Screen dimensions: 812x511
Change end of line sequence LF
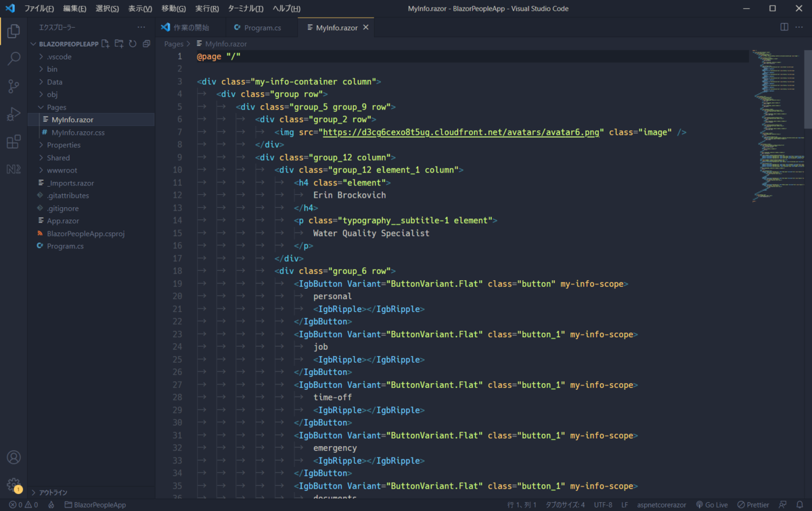pos(625,505)
